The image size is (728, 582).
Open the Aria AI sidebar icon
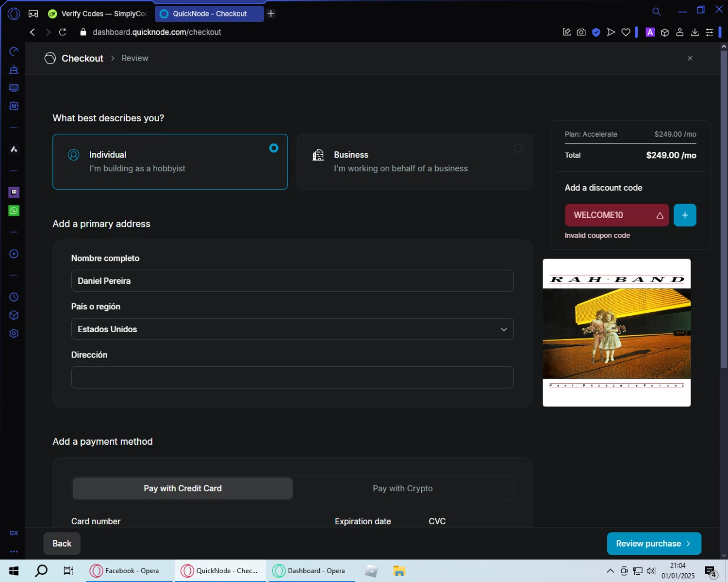(14, 149)
